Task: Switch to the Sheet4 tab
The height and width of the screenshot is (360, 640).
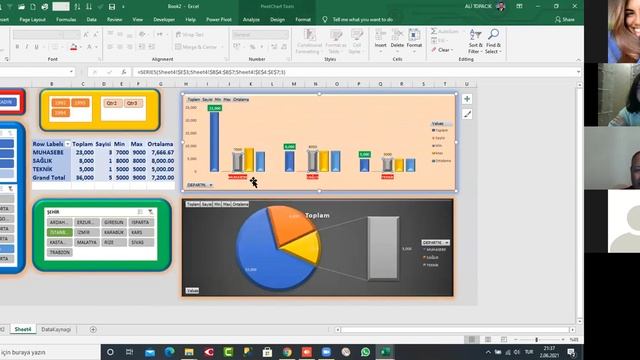Action: coord(22,329)
